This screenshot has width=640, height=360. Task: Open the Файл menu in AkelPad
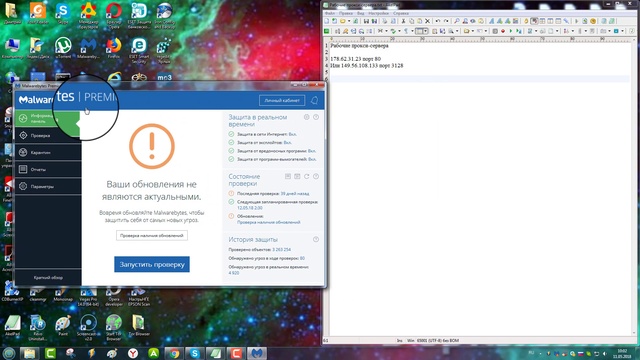[x=329, y=13]
